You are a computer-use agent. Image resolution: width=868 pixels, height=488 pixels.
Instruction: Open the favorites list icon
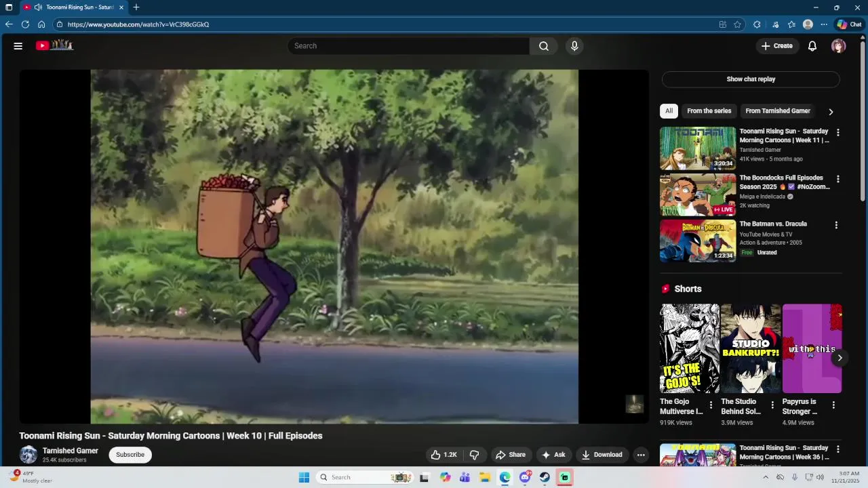tap(791, 24)
